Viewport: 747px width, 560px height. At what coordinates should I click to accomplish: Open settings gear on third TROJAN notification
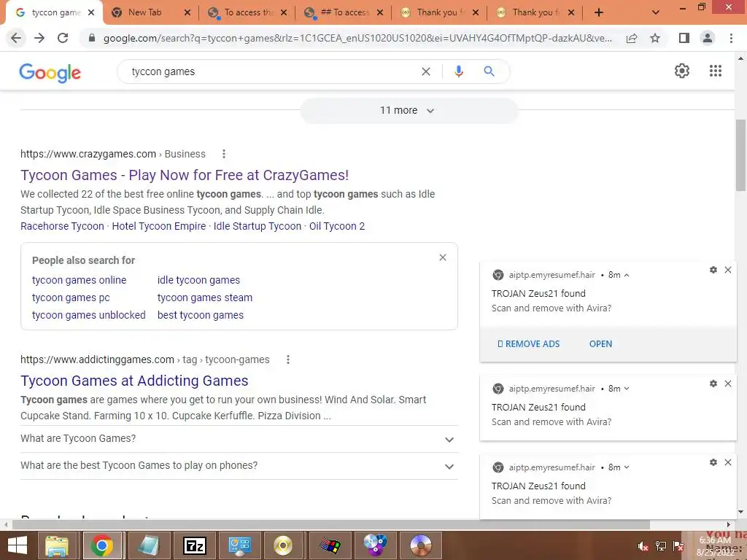click(713, 462)
